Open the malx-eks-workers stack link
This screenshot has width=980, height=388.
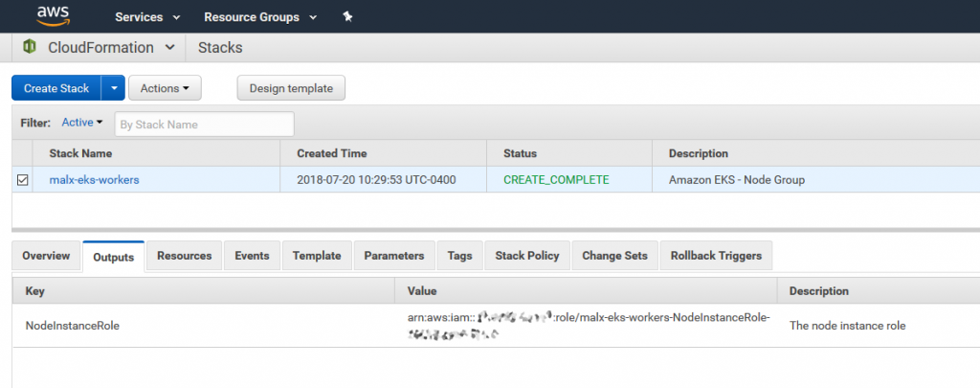(95, 179)
